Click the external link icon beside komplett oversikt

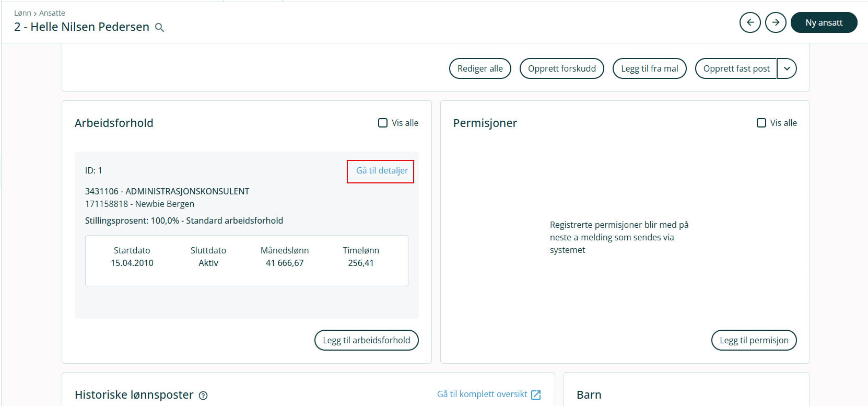coord(536,395)
